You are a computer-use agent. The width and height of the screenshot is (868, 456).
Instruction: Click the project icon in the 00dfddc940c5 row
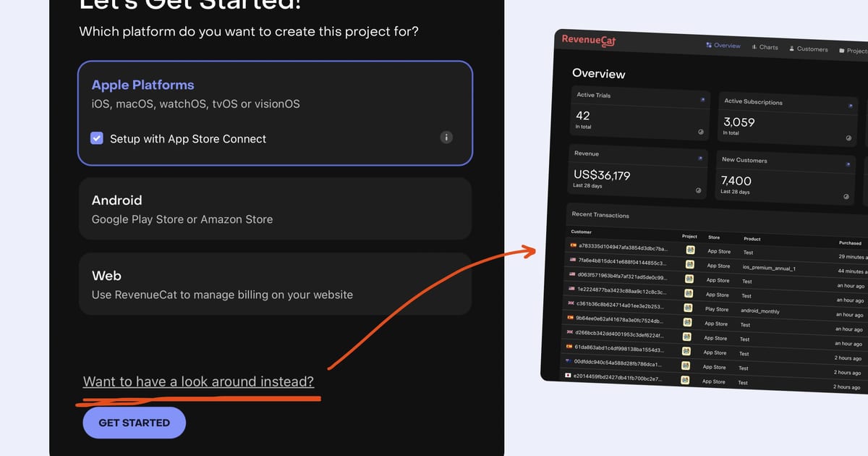point(685,366)
